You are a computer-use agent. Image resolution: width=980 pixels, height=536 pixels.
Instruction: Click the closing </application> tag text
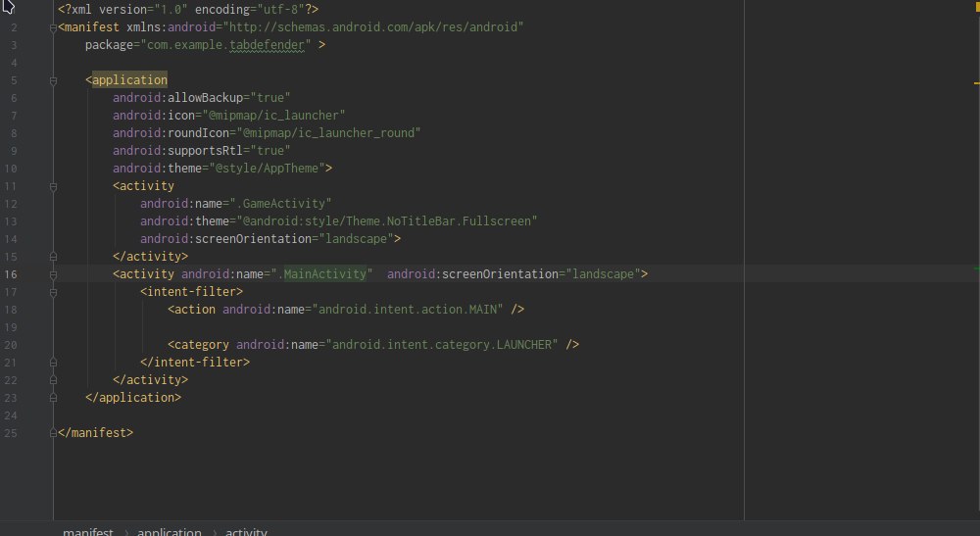click(133, 398)
